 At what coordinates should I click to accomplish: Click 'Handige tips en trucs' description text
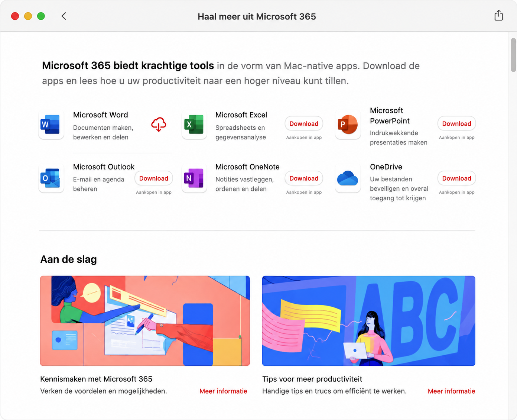[x=334, y=391]
